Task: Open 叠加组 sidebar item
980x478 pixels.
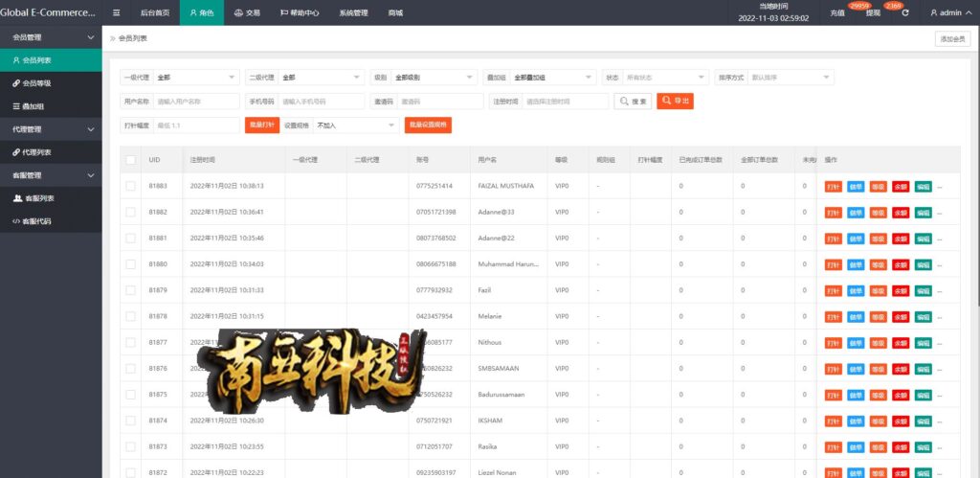Action: (x=51, y=106)
